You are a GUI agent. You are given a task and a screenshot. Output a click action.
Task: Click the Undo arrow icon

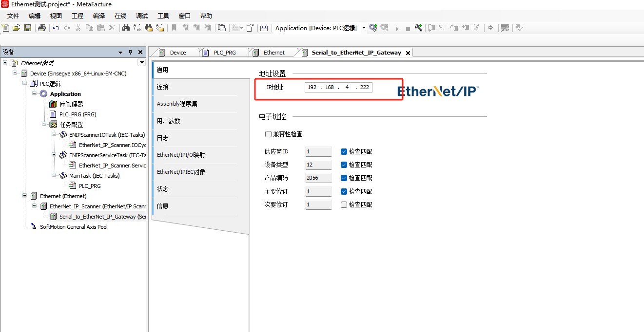pos(56,28)
